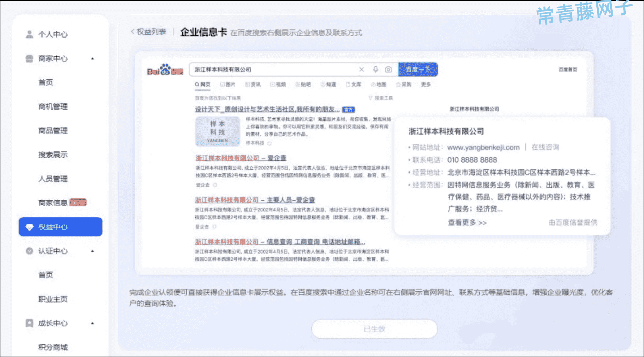
Task: Select the 贴吧 search tab
Action: [x=303, y=84]
